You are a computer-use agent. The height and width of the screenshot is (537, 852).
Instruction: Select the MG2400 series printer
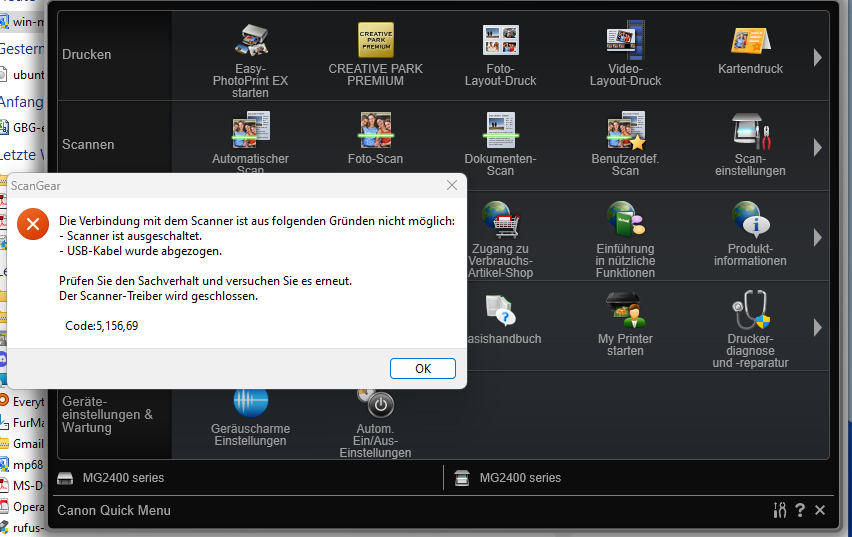pos(111,478)
